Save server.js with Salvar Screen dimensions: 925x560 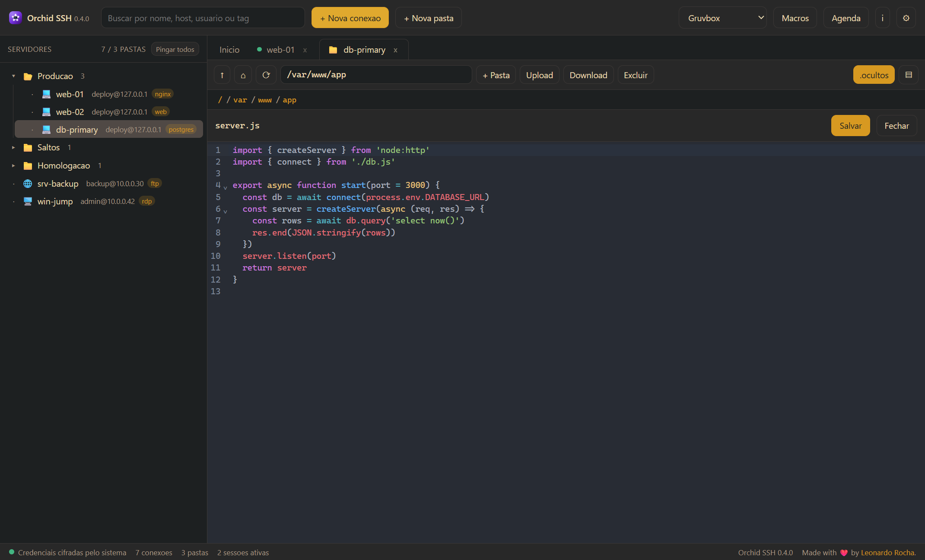850,125
